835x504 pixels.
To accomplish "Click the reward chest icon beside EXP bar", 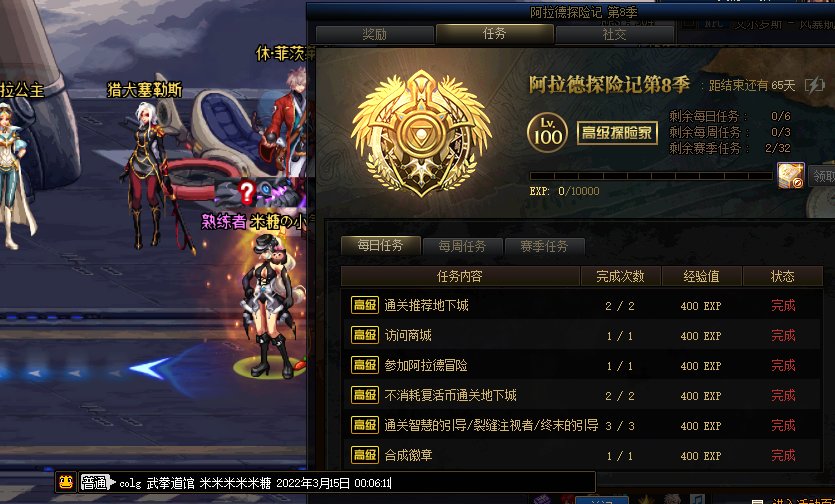I will pyautogui.click(x=791, y=176).
